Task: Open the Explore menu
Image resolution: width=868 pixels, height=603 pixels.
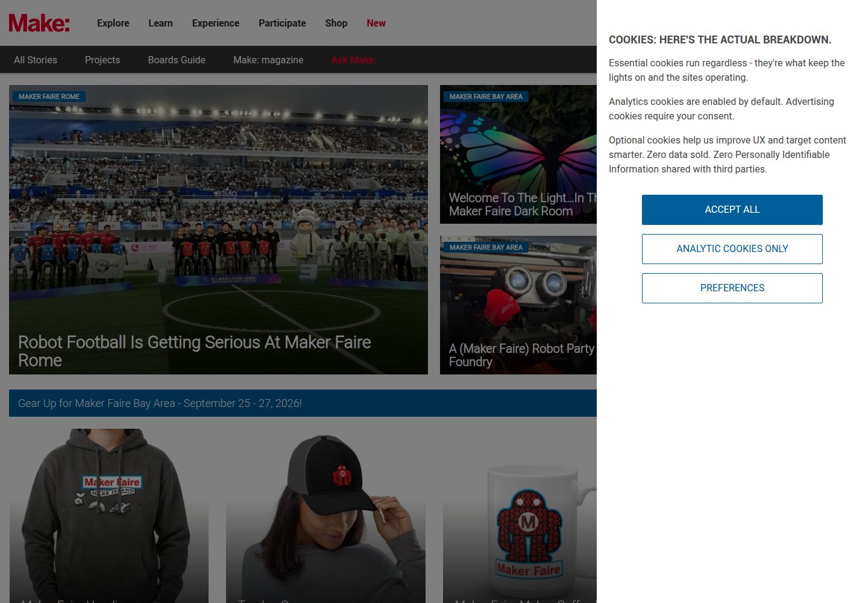Action: (113, 23)
